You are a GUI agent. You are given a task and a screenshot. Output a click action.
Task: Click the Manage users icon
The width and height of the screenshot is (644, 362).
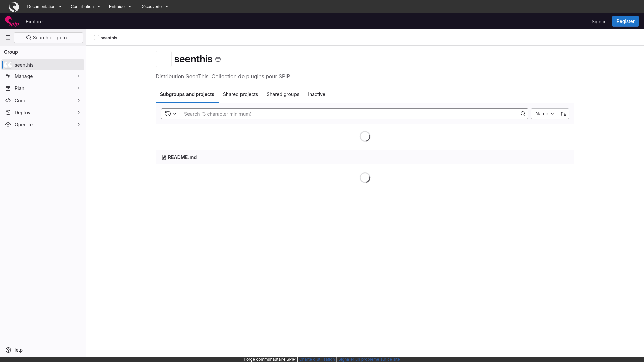click(8, 76)
